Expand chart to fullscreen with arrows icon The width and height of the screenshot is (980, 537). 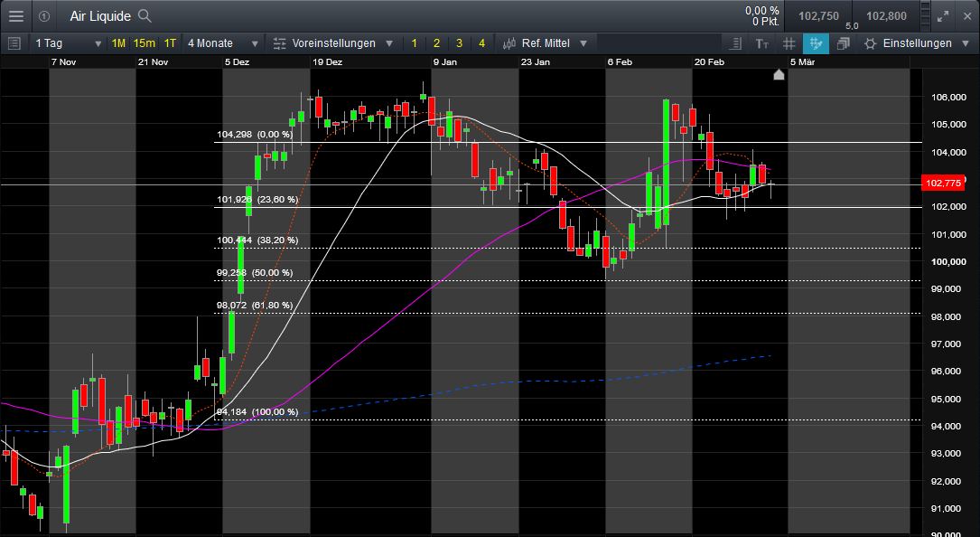(x=943, y=16)
